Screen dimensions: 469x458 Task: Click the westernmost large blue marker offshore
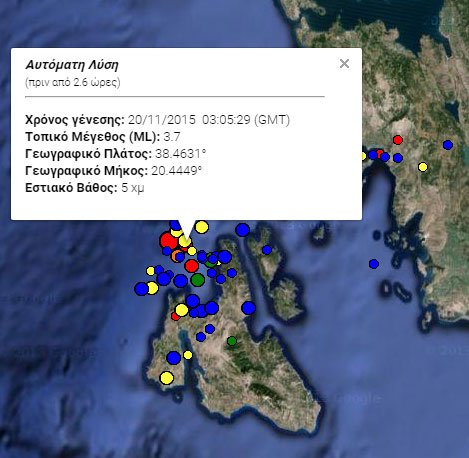[x=141, y=289]
